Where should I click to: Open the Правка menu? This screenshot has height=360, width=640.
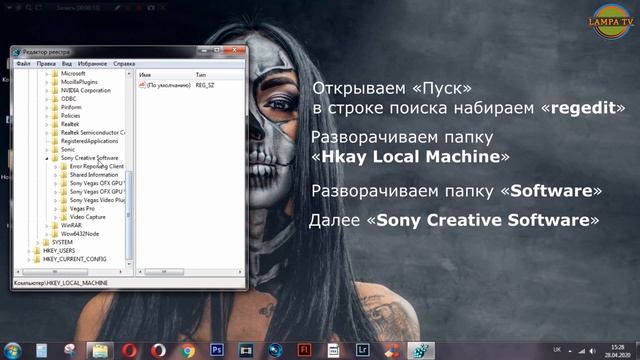[46, 64]
